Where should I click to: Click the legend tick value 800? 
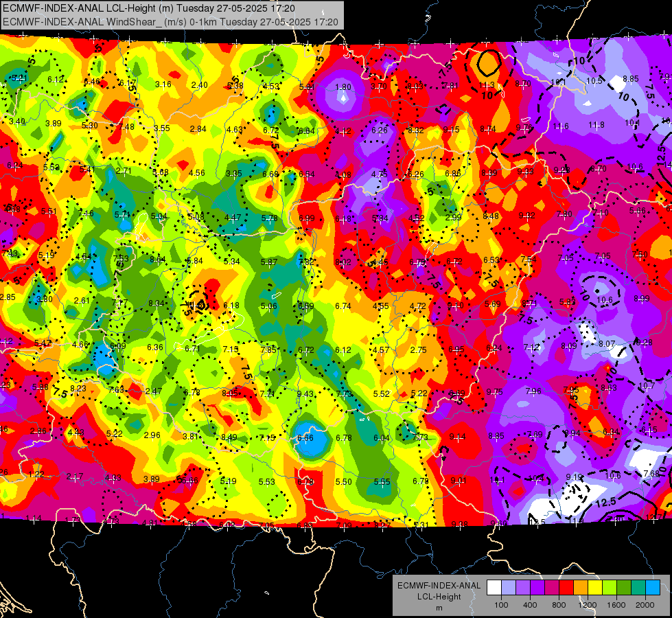coord(559,605)
